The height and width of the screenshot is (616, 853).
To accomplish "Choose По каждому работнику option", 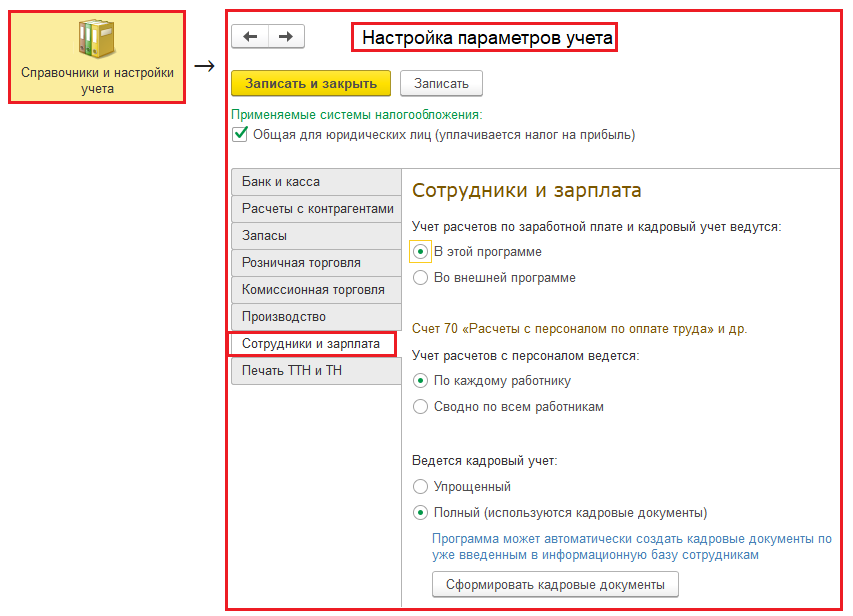I will click(420, 380).
